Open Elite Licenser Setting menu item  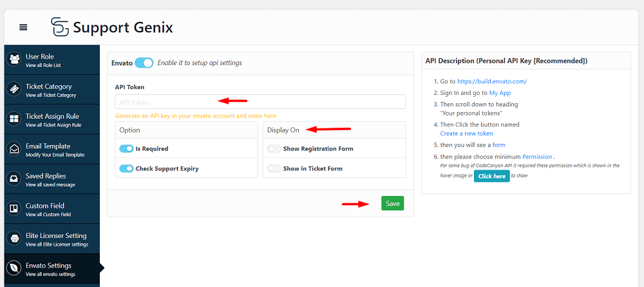click(52, 239)
